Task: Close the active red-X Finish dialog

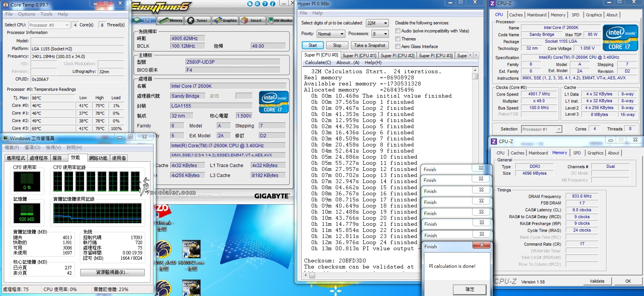Action: tap(481, 245)
